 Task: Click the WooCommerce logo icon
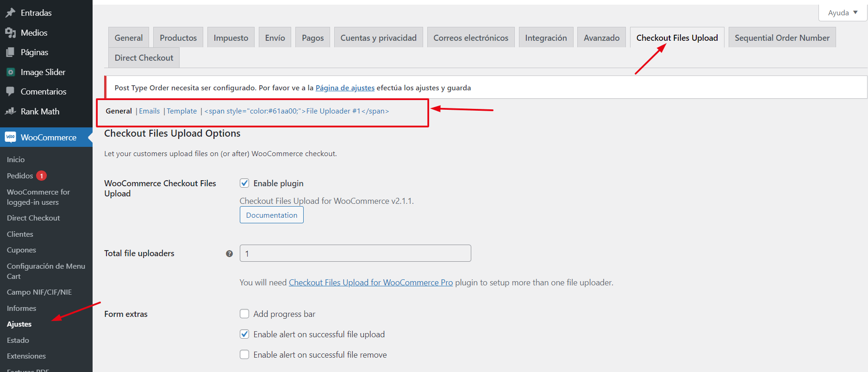(x=10, y=137)
